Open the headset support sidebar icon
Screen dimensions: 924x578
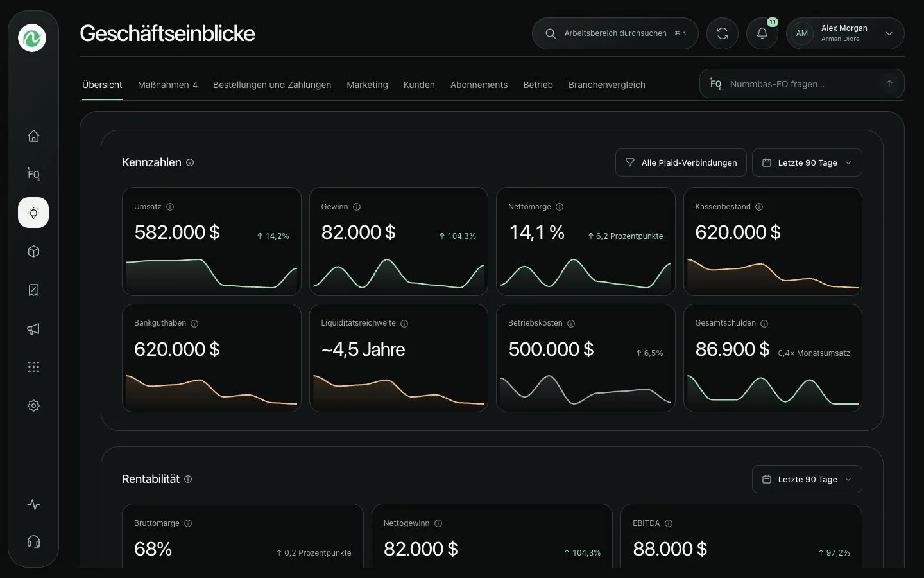point(33,541)
